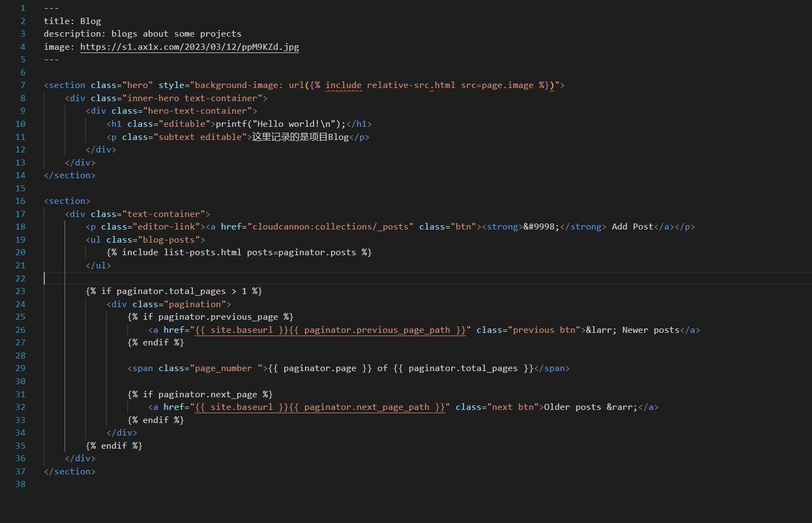
Task: Click line number 38 in the gutter
Action: coord(20,484)
